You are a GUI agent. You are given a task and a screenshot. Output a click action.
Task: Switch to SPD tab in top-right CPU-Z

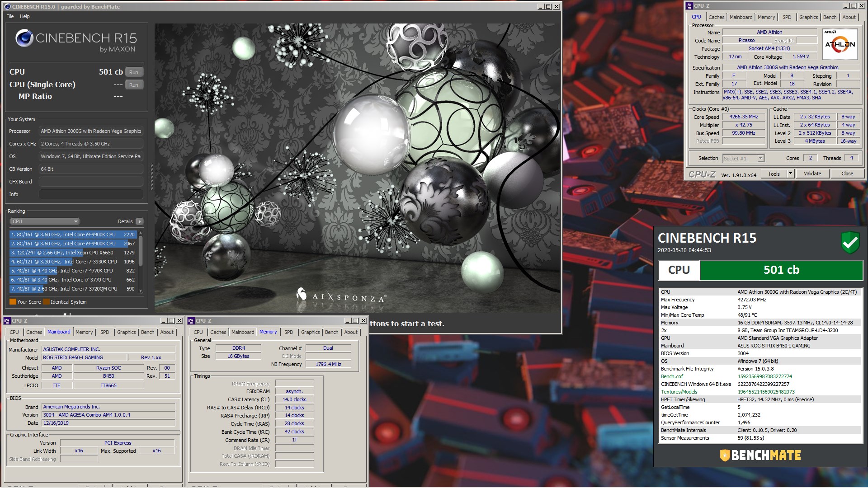pos(787,17)
